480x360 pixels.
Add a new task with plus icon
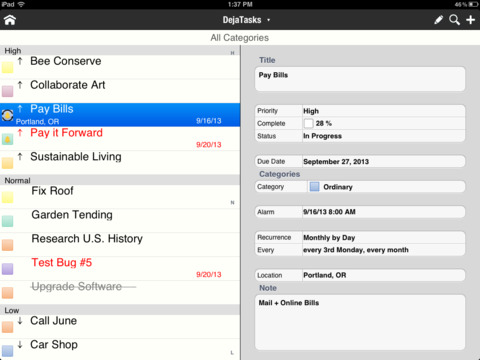[x=470, y=20]
